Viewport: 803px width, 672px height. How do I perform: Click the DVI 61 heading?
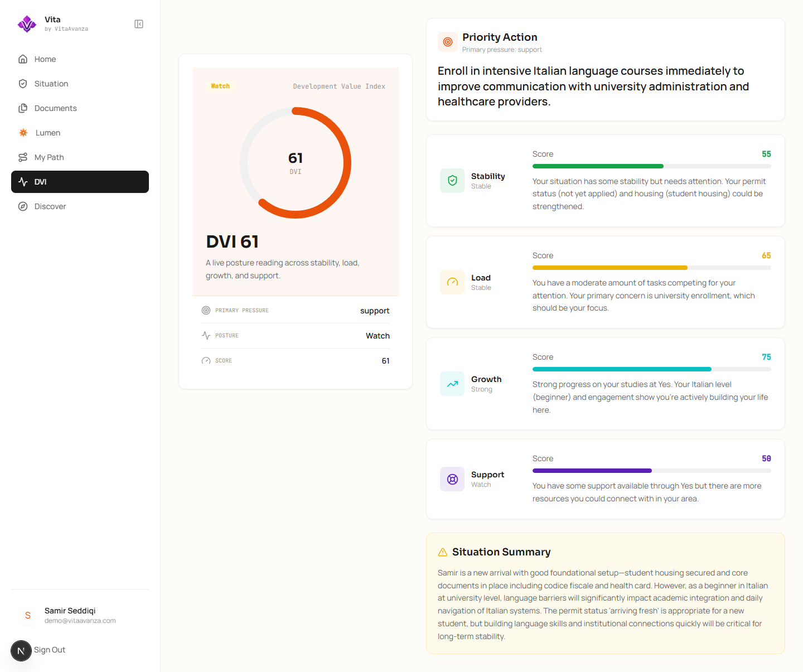(232, 241)
